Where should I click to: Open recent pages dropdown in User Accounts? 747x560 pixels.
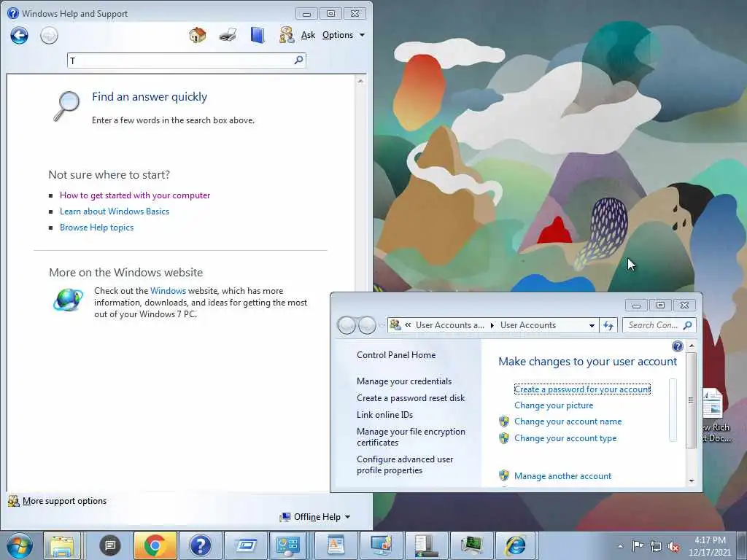(382, 325)
